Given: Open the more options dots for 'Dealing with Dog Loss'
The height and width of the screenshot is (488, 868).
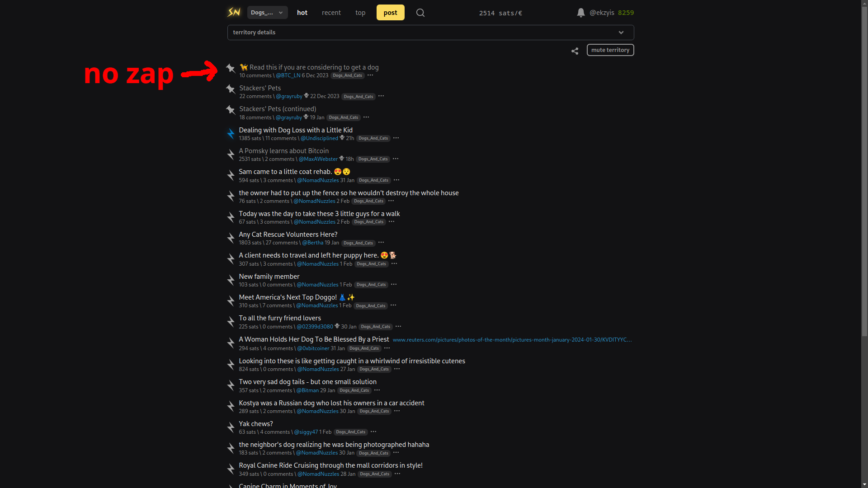Looking at the screenshot, I should pyautogui.click(x=396, y=138).
